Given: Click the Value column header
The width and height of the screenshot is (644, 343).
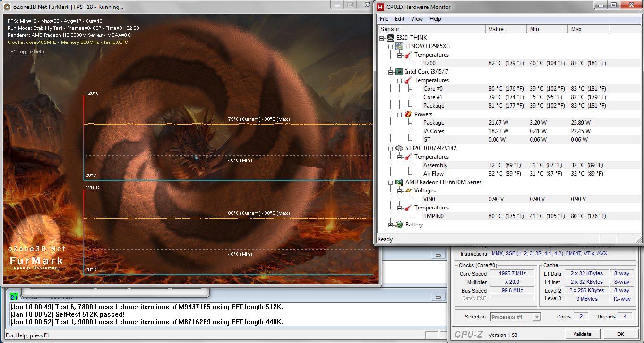Looking at the screenshot, I should tap(506, 29).
